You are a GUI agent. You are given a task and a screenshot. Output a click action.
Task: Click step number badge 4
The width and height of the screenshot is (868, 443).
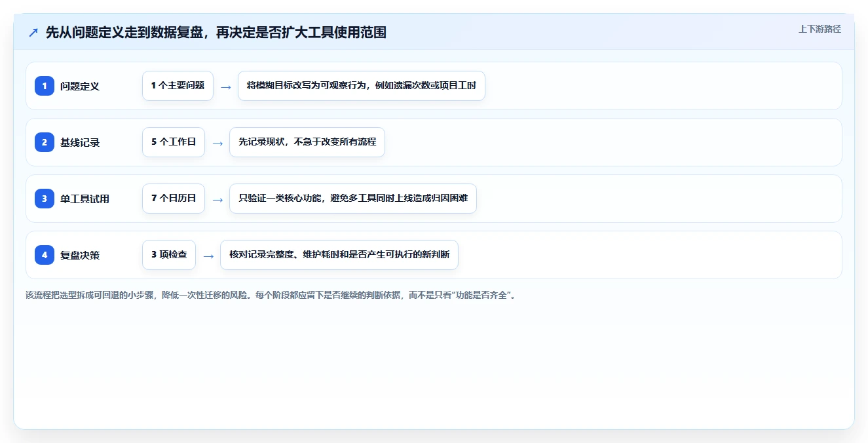pos(45,255)
